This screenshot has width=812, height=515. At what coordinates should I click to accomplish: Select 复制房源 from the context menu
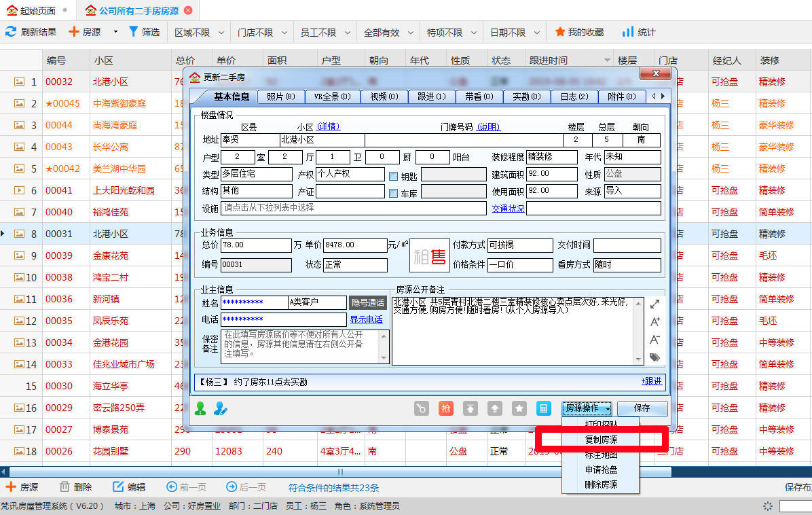click(600, 439)
